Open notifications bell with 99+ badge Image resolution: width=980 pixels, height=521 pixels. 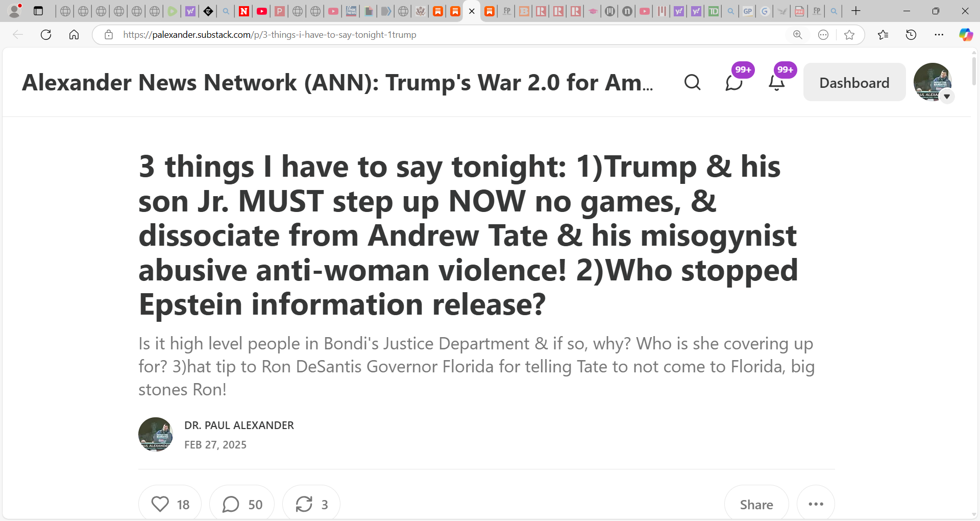click(776, 82)
